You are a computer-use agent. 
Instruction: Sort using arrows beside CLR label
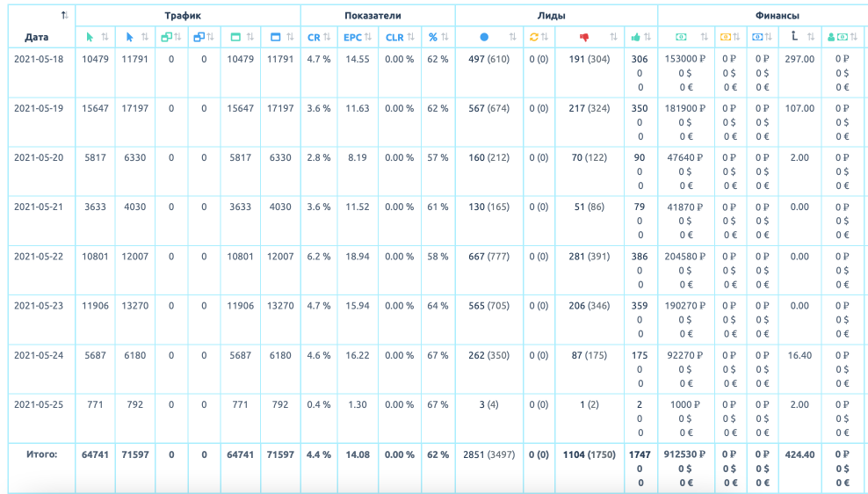pyautogui.click(x=411, y=37)
